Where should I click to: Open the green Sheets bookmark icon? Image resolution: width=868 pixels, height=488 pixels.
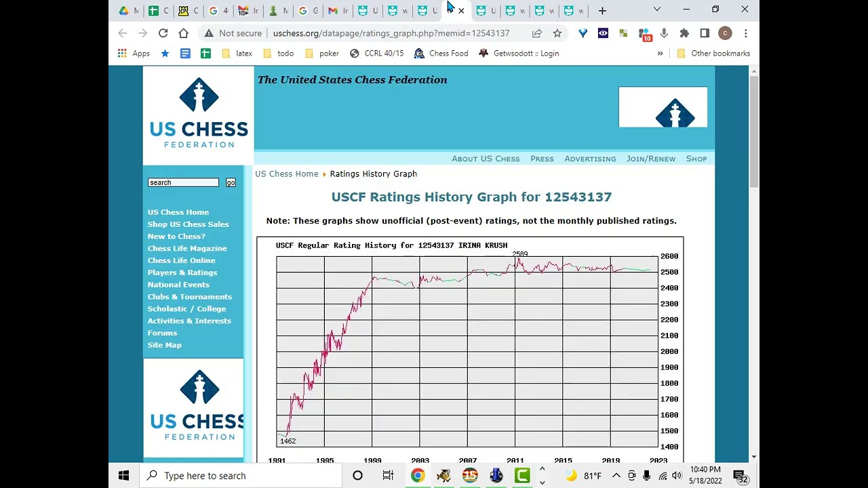(x=205, y=54)
